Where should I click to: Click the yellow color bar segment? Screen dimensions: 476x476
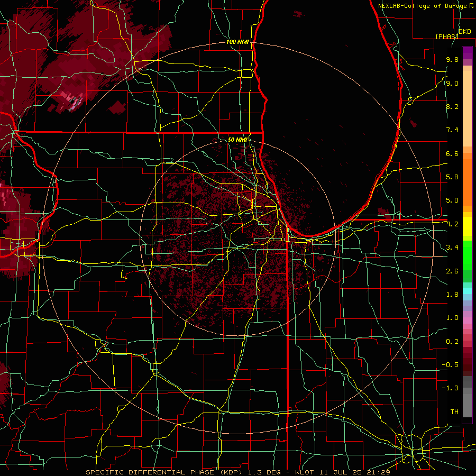(467, 226)
